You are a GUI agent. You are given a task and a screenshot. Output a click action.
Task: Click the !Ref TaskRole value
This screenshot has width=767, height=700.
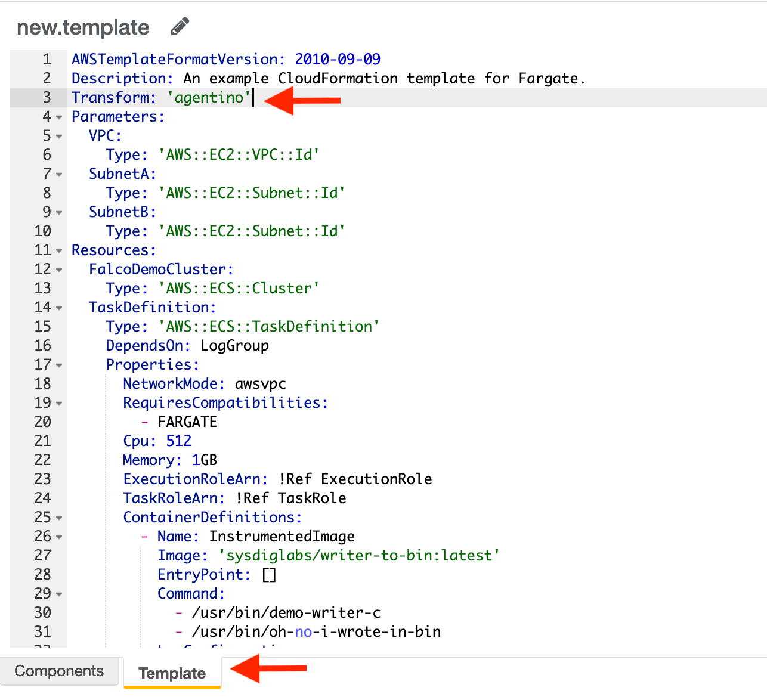click(290, 498)
